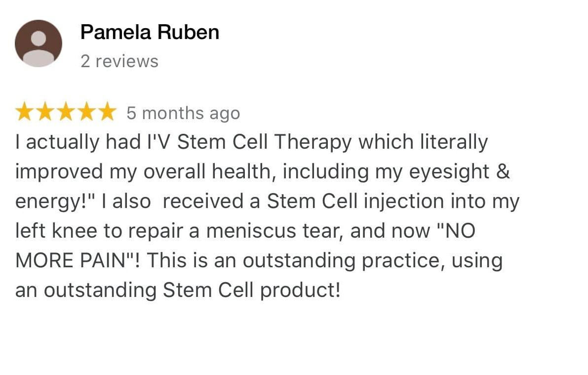This screenshot has height=375, width=588.
Task: Click the word 'meniscus' in the review
Action: click(251, 231)
